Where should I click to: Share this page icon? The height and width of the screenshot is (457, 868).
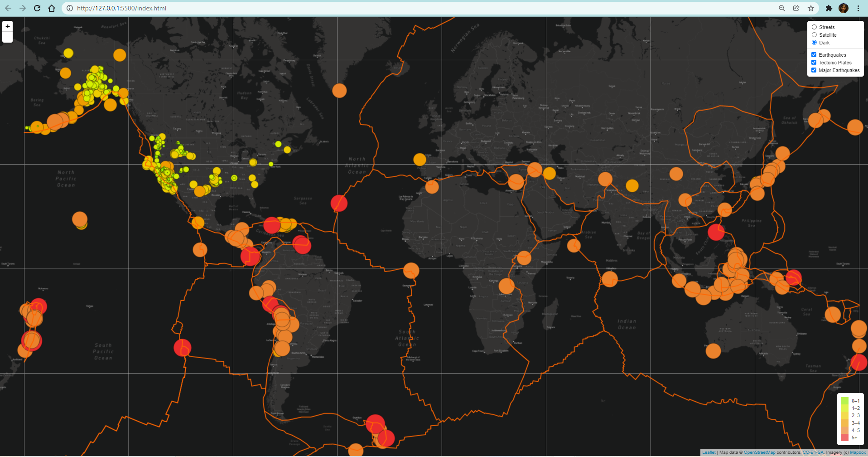click(x=796, y=8)
